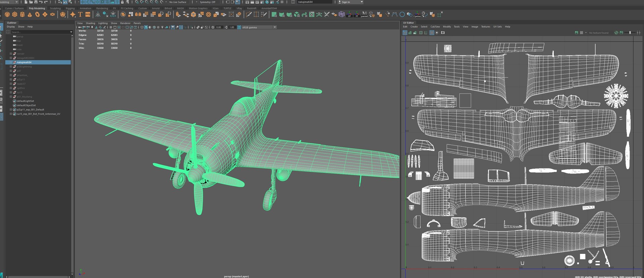The height and width of the screenshot is (278, 644).
Task: Open a scene using the folder icon
Action: [x=31, y=2]
